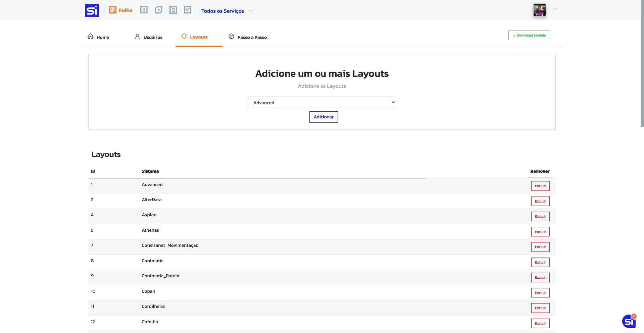
Task: Delete the AlterData layout with Excluir
Action: (x=540, y=201)
